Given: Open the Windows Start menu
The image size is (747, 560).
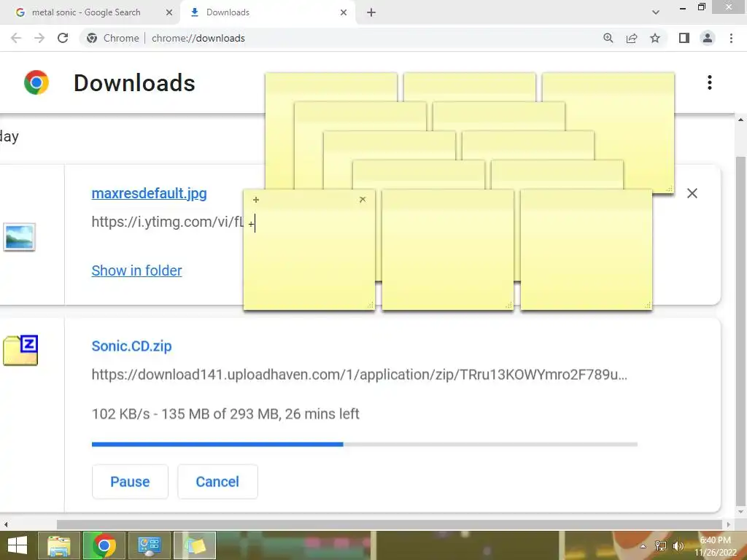Looking at the screenshot, I should 18,545.
